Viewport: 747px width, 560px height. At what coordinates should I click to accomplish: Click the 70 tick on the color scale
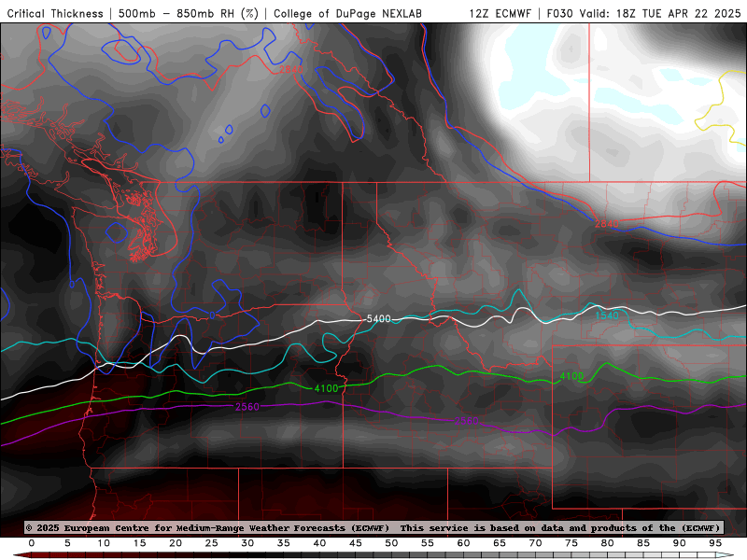535,543
